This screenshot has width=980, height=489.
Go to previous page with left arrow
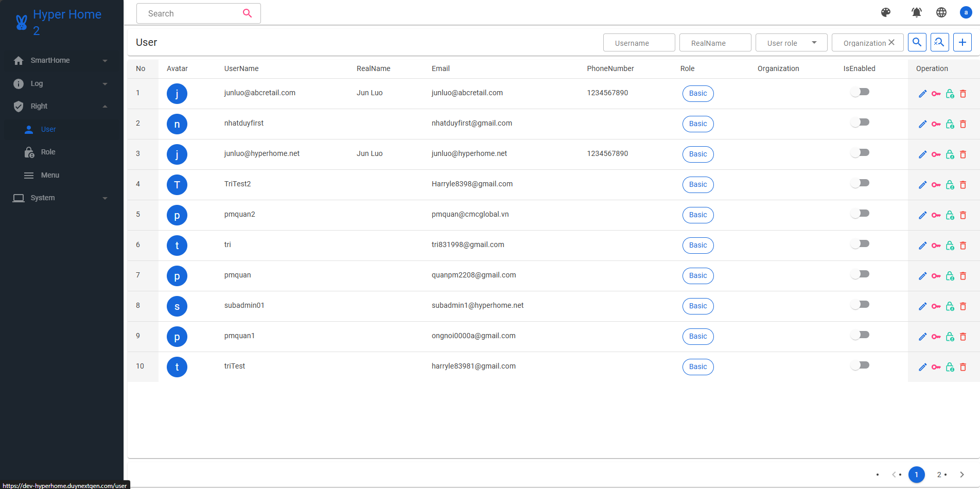click(x=894, y=475)
